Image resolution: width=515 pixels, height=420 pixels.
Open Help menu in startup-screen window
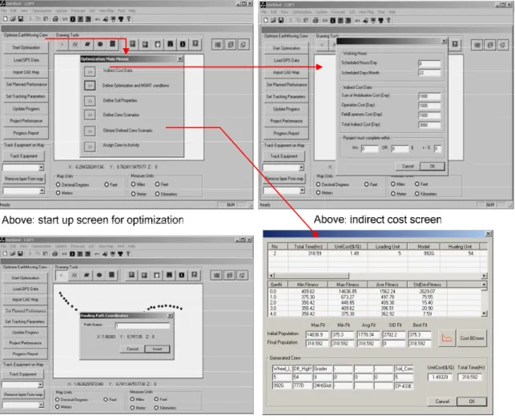(x=132, y=11)
